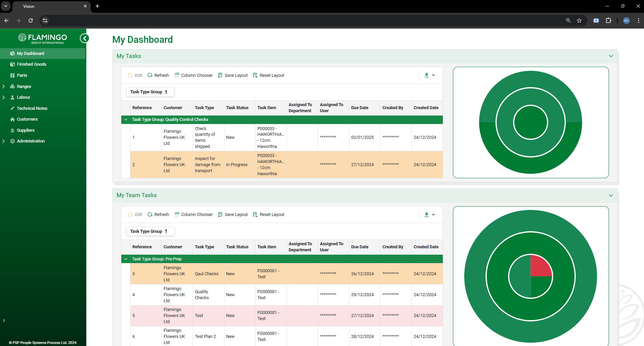Open Column Chooser in My Team Tasks
This screenshot has width=644, height=346.
pyautogui.click(x=193, y=215)
